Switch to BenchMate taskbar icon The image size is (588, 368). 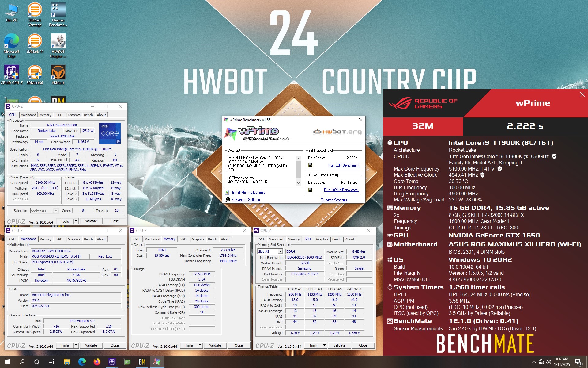142,362
